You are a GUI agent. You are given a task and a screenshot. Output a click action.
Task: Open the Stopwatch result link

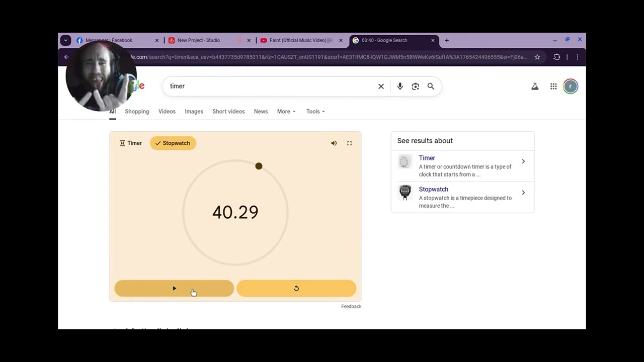point(434,189)
